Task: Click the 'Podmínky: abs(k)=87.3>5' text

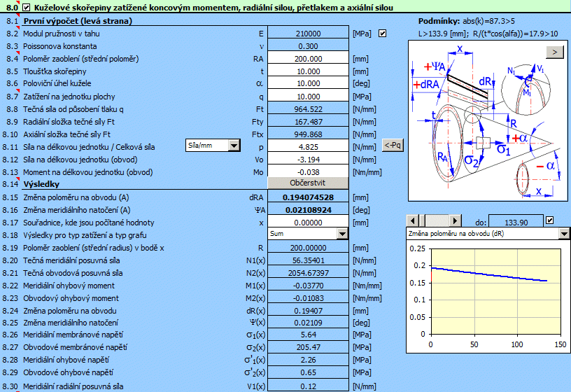Action: tap(467, 21)
